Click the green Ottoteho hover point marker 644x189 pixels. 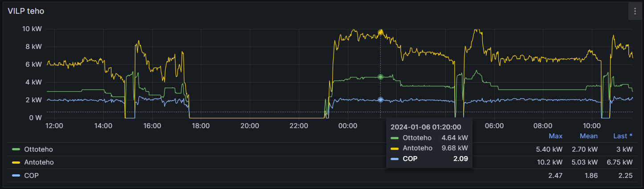[x=380, y=77]
